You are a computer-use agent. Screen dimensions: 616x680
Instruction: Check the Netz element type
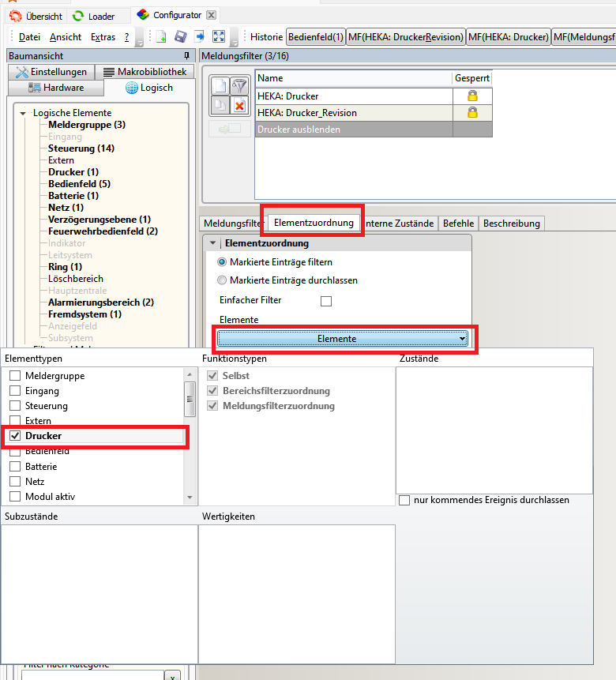coord(15,482)
